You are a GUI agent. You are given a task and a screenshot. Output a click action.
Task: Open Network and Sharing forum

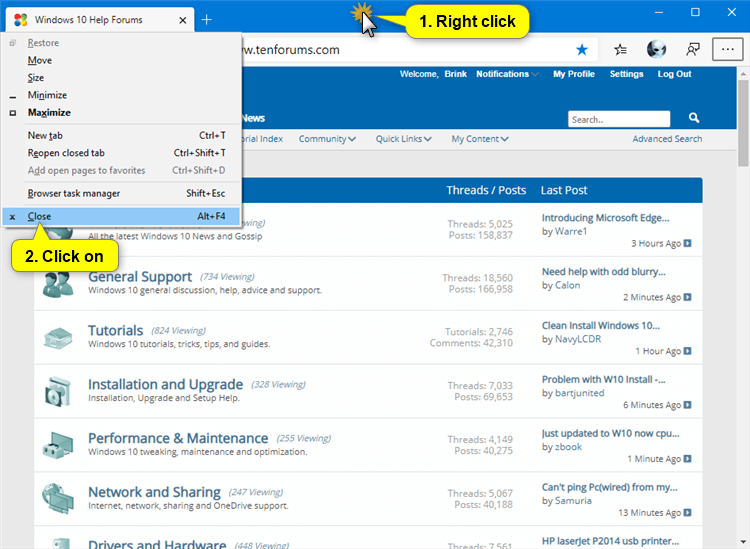(x=154, y=492)
